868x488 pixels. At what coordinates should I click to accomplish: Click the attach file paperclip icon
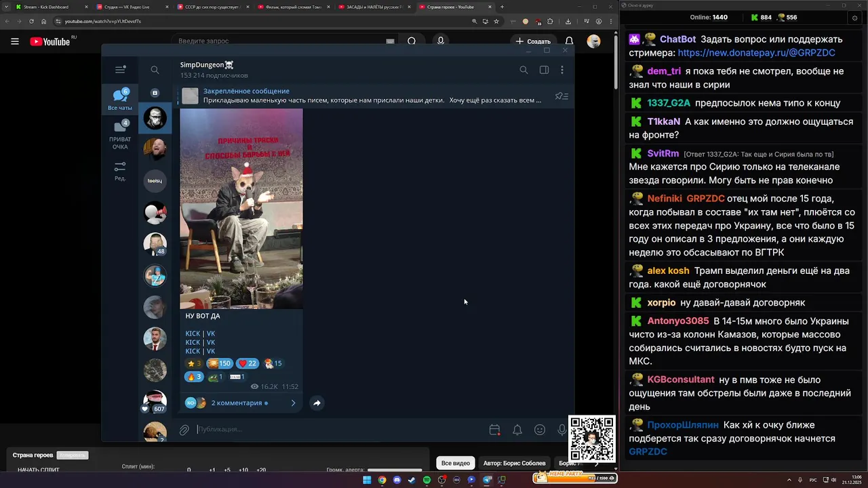pos(184,430)
